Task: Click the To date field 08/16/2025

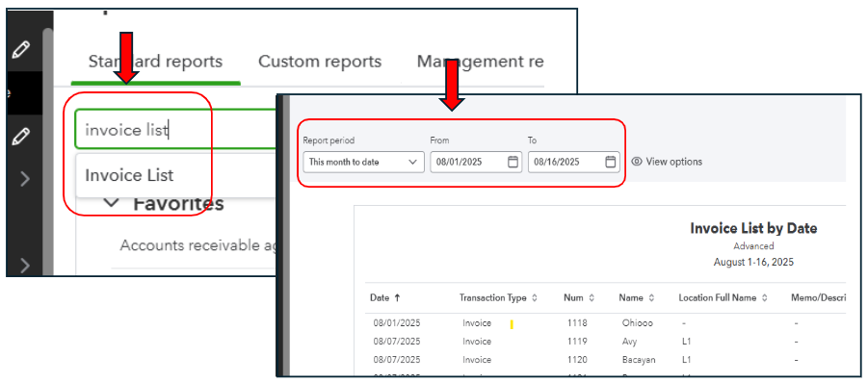Action: pyautogui.click(x=573, y=162)
